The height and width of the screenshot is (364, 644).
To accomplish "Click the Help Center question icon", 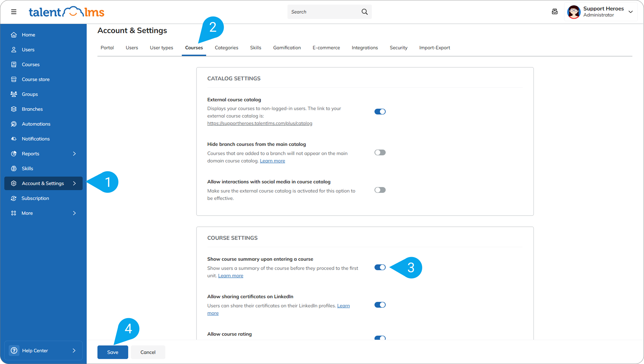I will tap(14, 350).
